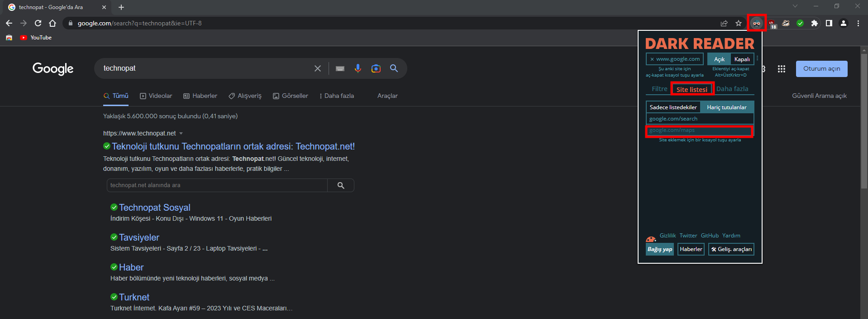Close the technopat Google tab
The width and height of the screenshot is (868, 319).
(x=104, y=7)
